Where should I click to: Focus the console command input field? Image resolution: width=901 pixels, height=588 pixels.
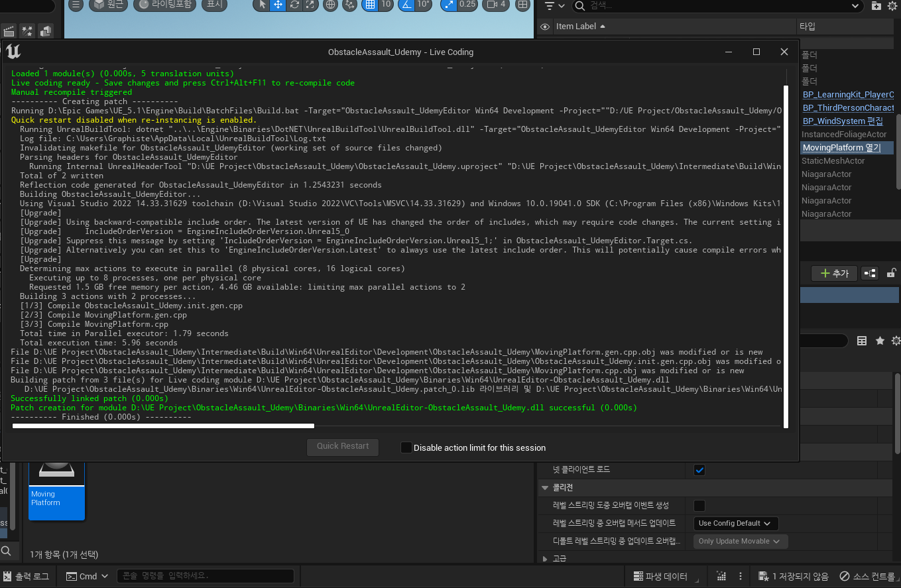(206, 576)
